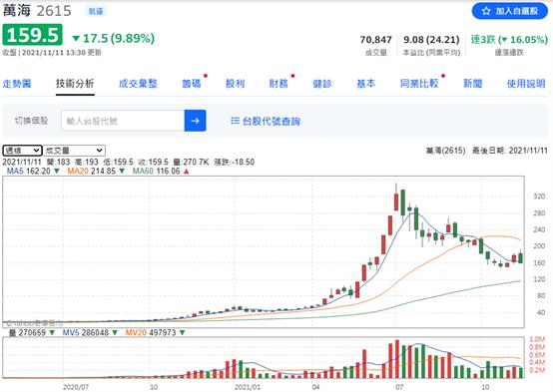Open the 財務 tab
Screen dimensions: 553x392
[278, 84]
